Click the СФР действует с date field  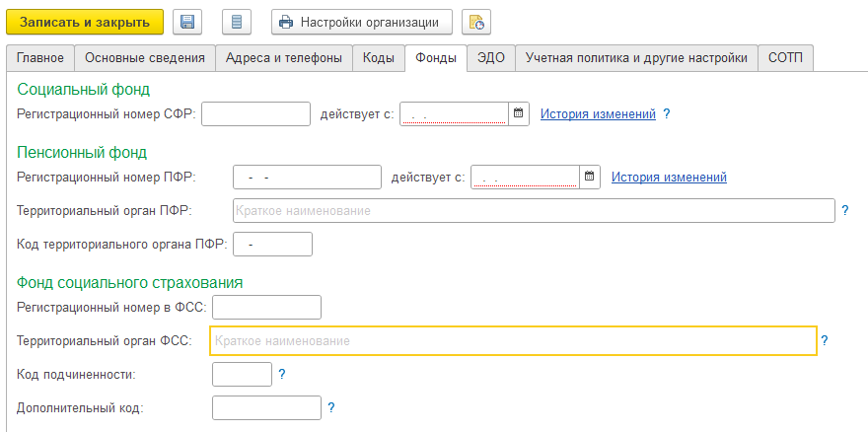454,114
